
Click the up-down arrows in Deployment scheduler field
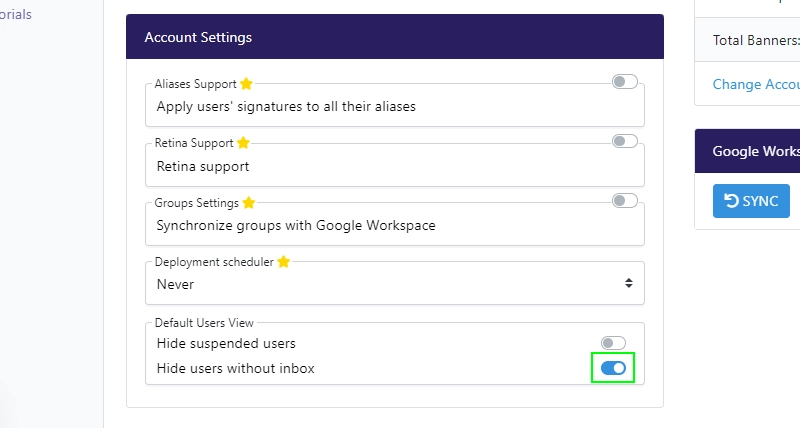pos(629,283)
